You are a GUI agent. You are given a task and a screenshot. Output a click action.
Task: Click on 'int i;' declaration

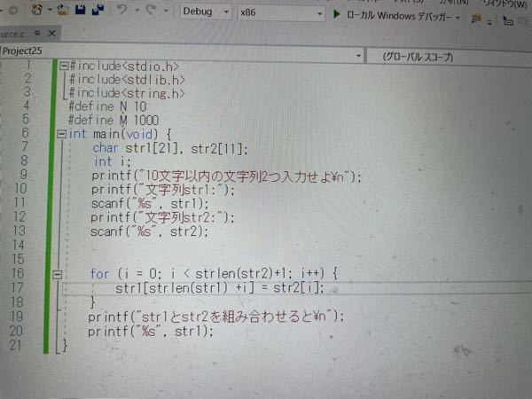[x=112, y=162]
